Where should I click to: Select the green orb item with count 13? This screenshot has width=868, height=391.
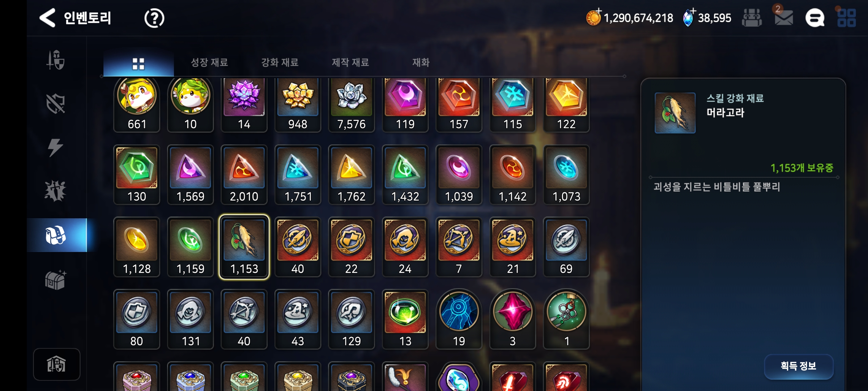click(405, 319)
